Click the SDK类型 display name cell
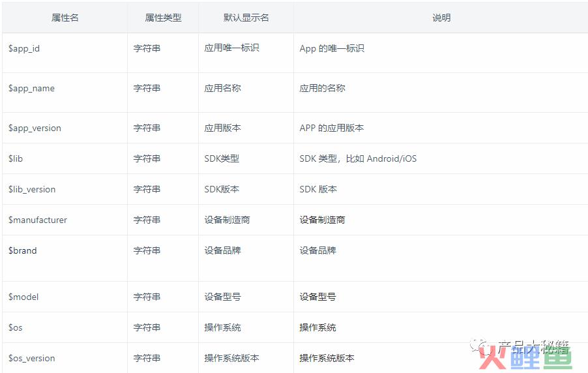The image size is (588, 373). [x=222, y=158]
